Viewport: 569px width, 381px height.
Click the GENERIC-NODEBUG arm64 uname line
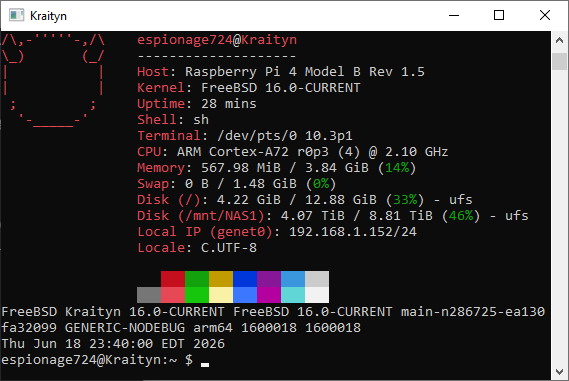[x=181, y=328]
